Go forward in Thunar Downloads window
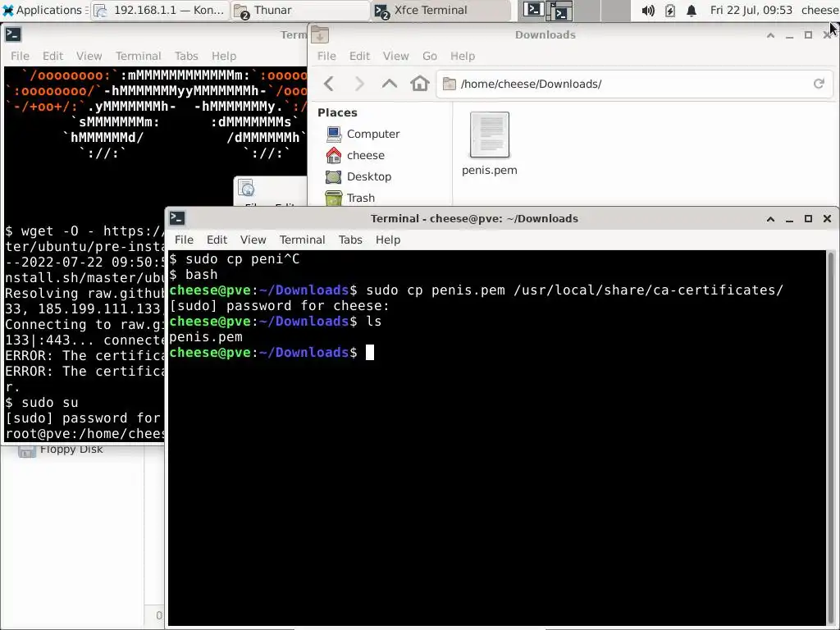The height and width of the screenshot is (630, 840). pos(359,84)
